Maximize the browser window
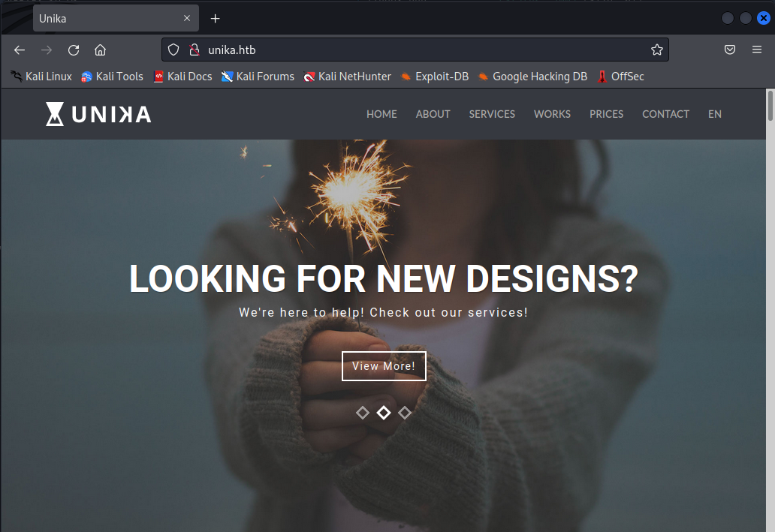Screen dimensions: 775x532 [x=746, y=18]
